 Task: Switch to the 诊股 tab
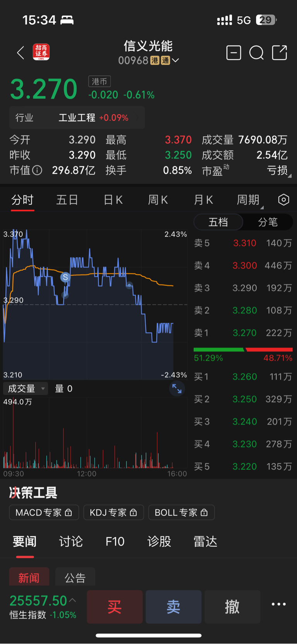coord(159,541)
